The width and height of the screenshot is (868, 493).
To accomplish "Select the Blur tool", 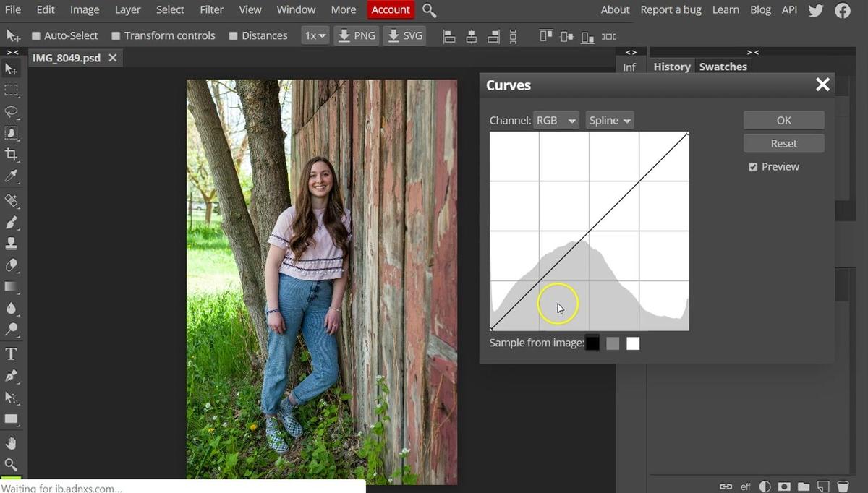I will click(x=12, y=309).
